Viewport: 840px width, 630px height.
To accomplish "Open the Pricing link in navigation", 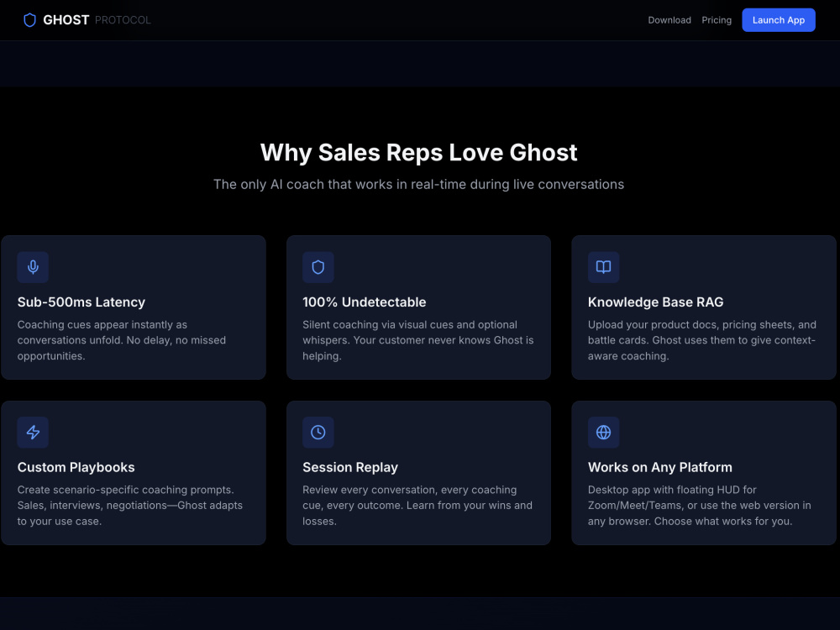I will tap(717, 20).
